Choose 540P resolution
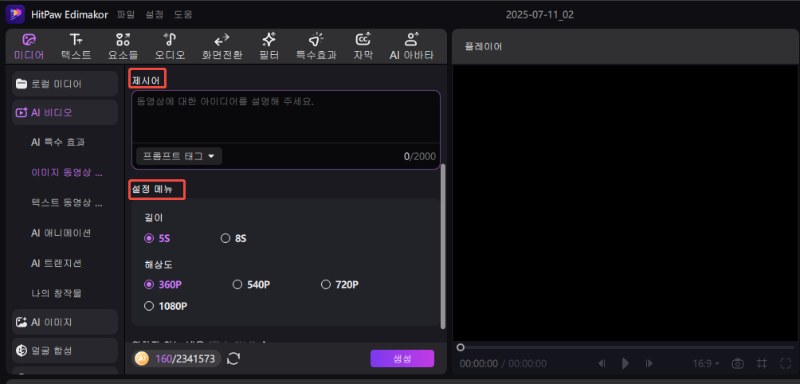 [x=251, y=285]
